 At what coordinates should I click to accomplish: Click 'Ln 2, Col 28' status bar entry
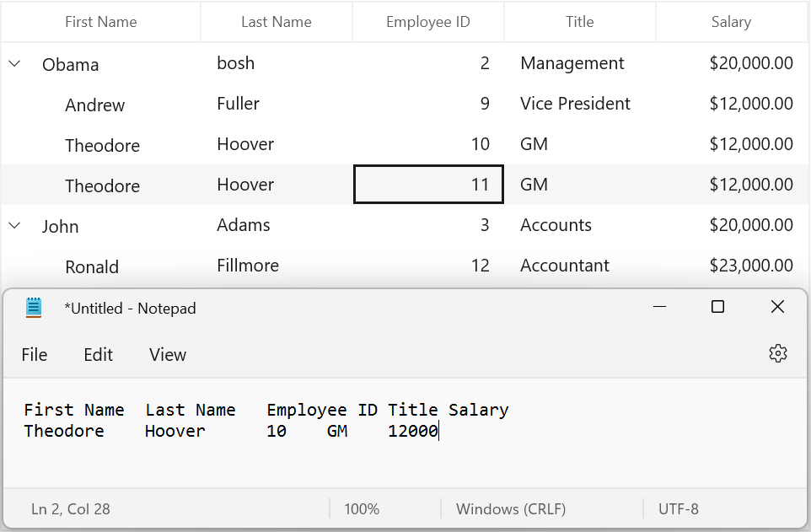[x=71, y=508]
